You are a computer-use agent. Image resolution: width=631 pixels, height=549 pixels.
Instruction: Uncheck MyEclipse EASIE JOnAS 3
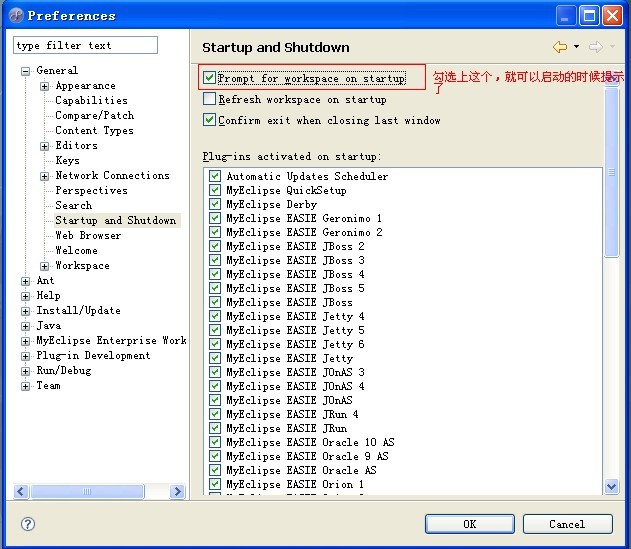(215, 372)
